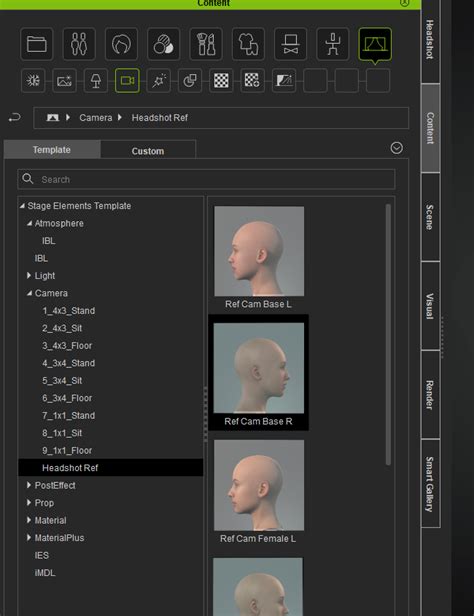
Task: Expand the Light tree node
Action: pyautogui.click(x=29, y=275)
